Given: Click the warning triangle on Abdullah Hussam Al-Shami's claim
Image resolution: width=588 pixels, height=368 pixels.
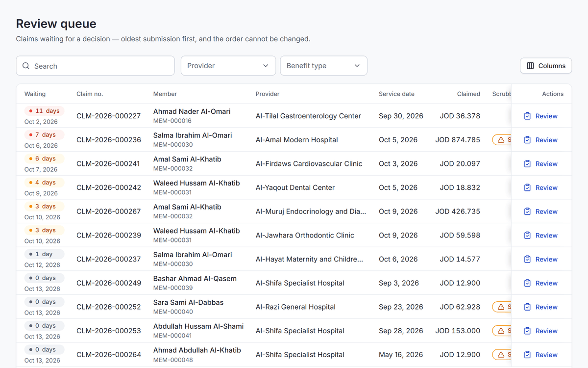Looking at the screenshot, I should click(501, 331).
